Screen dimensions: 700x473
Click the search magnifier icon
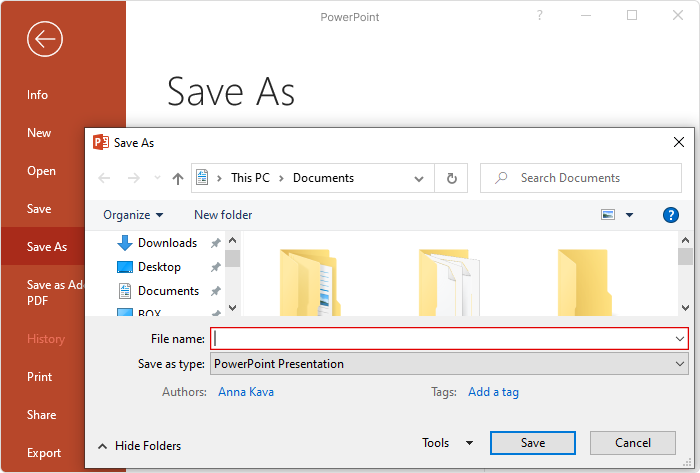coord(501,178)
